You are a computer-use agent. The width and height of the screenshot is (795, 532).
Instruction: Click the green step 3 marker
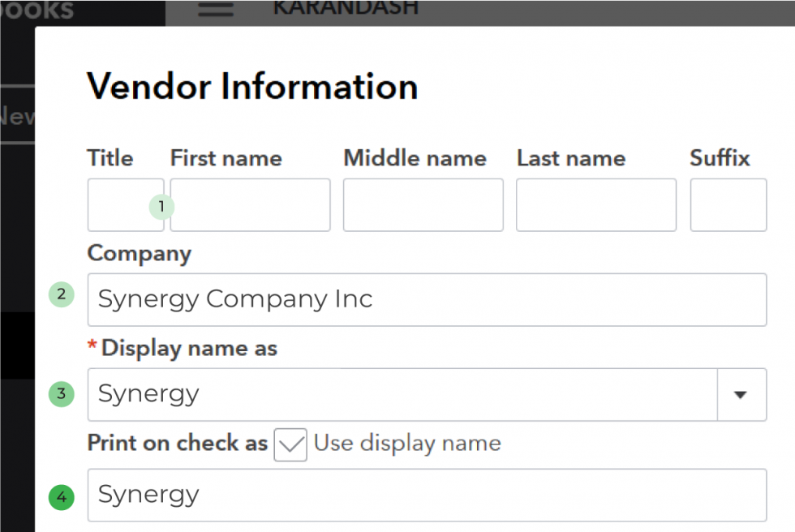click(x=61, y=395)
